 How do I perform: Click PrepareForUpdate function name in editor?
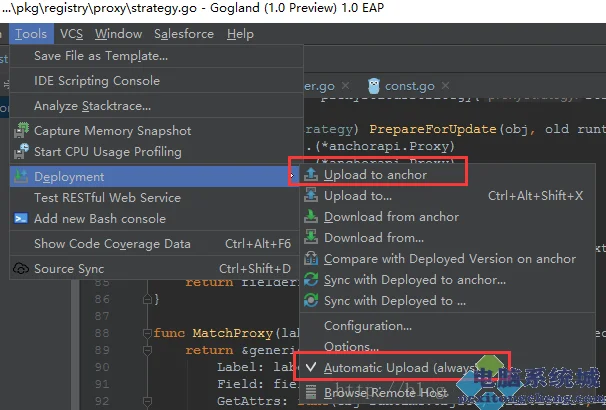coord(433,129)
